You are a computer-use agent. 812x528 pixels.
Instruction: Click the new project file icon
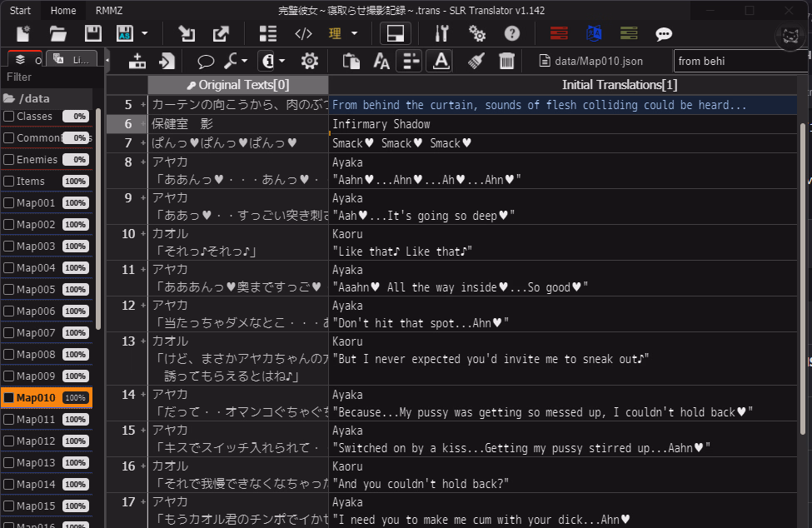click(x=23, y=34)
